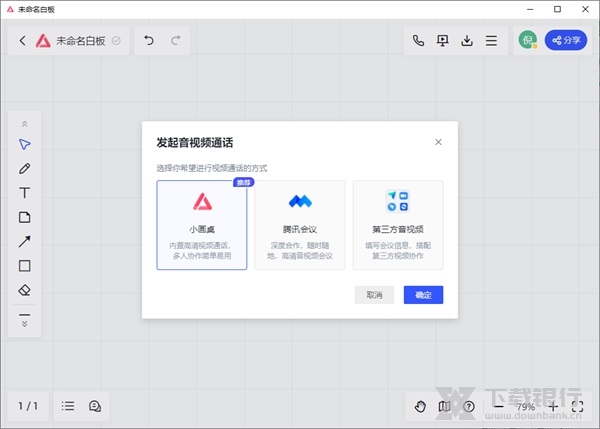Select the rectangle shape tool
The width and height of the screenshot is (600, 429).
point(24,266)
